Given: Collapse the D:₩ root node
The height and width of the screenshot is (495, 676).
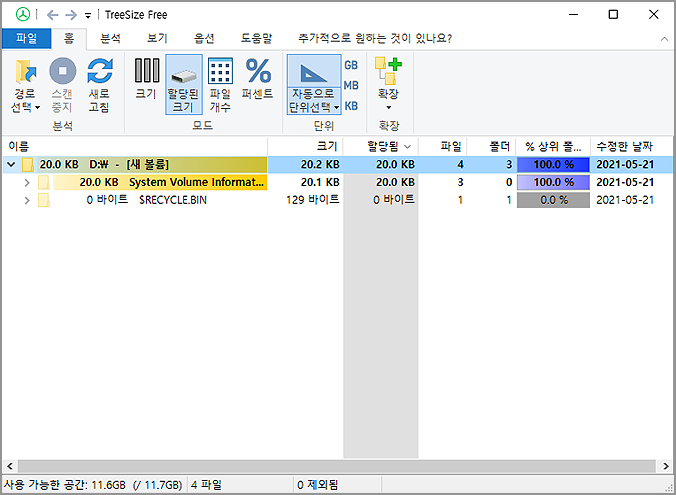Looking at the screenshot, I should 12,164.
